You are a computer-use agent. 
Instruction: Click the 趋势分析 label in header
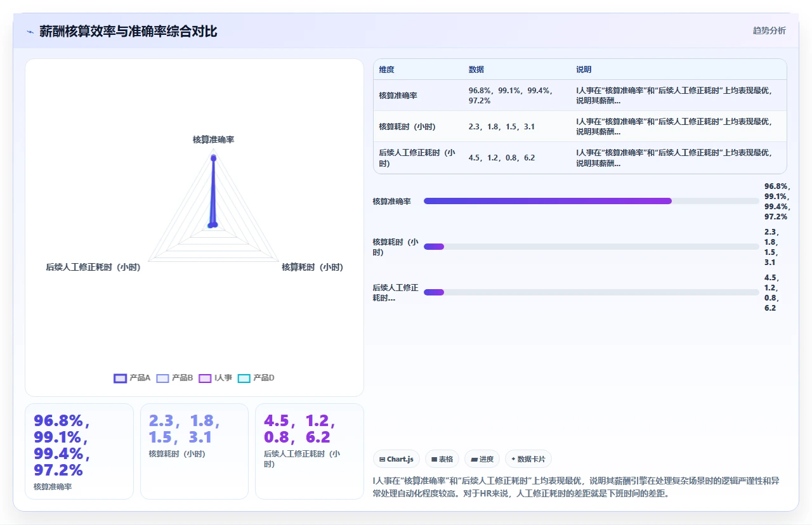(x=769, y=30)
